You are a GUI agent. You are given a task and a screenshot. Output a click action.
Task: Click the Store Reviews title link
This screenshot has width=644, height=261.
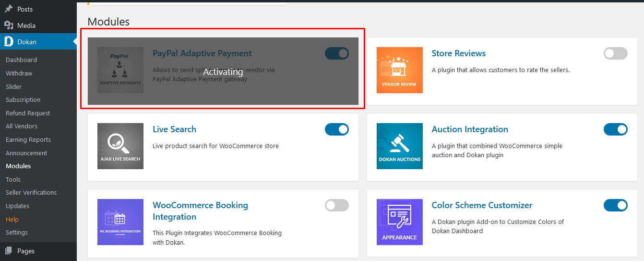pyautogui.click(x=459, y=53)
